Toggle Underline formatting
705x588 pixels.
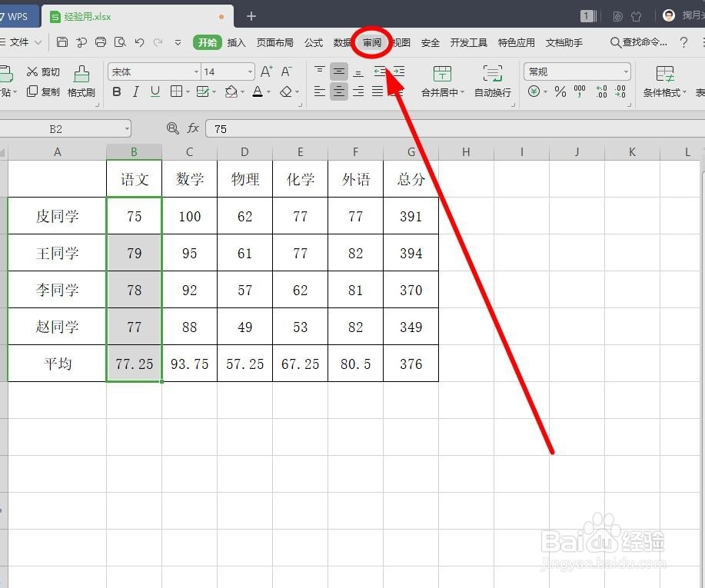coord(155,91)
